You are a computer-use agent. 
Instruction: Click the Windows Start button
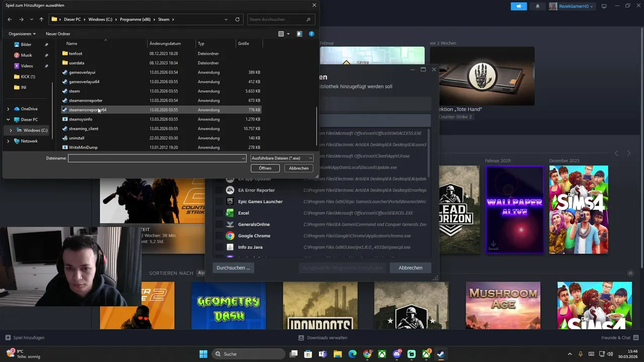[x=203, y=354]
